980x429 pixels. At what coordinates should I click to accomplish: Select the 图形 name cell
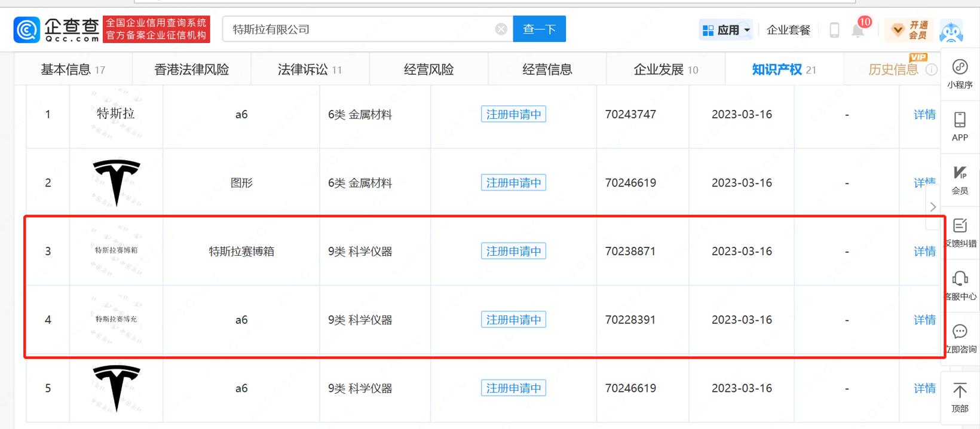[241, 183]
